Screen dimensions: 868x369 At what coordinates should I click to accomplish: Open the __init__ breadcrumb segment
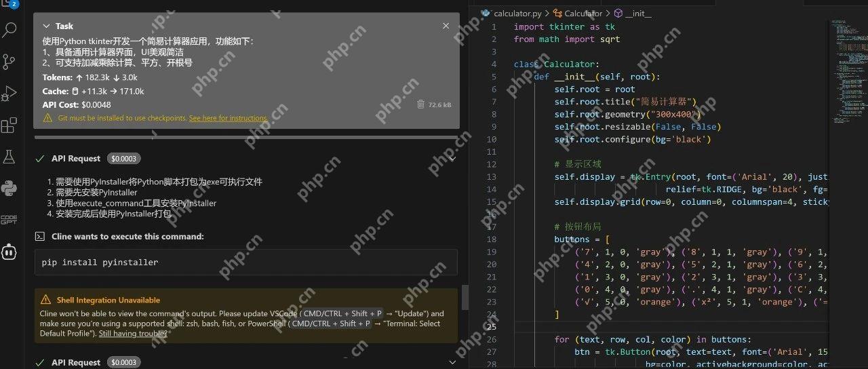pos(638,13)
